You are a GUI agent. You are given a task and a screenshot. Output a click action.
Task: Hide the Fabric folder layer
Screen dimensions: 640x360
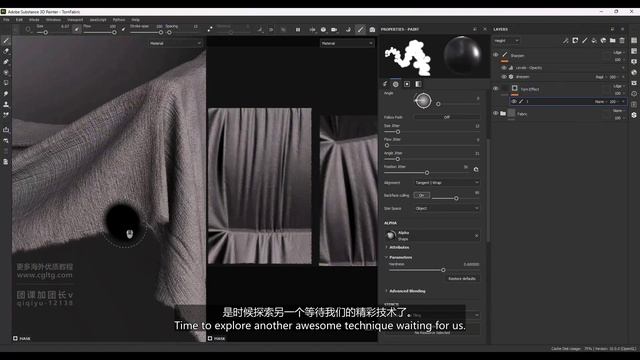pyautogui.click(x=496, y=113)
